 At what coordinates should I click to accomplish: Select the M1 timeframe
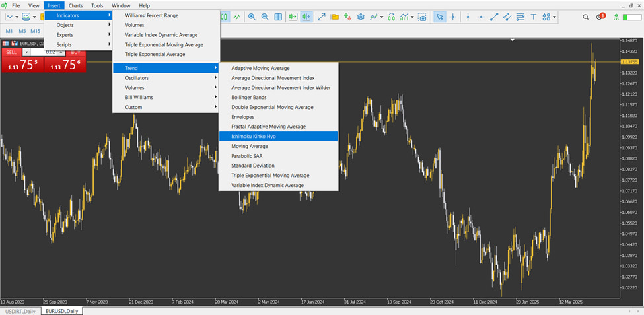[9, 31]
